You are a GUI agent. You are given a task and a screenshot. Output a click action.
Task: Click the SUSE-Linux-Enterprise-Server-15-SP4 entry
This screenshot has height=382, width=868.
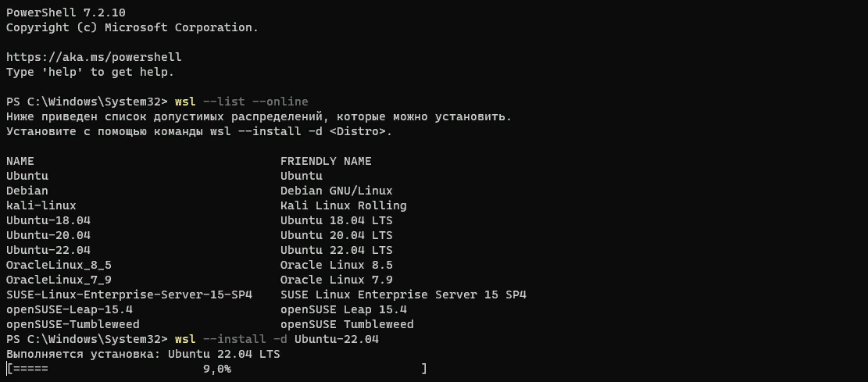129,295
